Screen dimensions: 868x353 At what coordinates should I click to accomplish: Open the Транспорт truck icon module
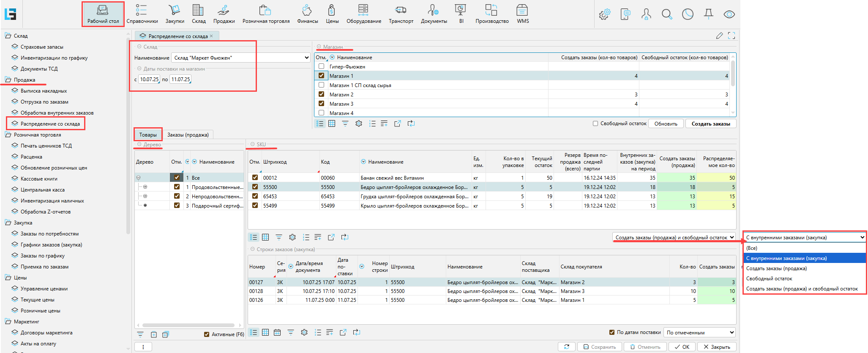click(401, 10)
